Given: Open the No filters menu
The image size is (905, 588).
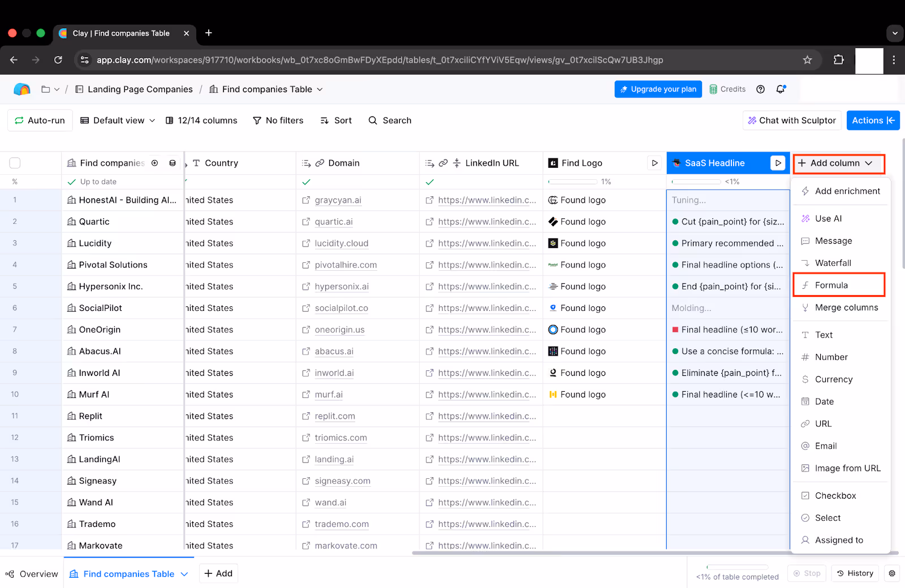Looking at the screenshot, I should 278,120.
